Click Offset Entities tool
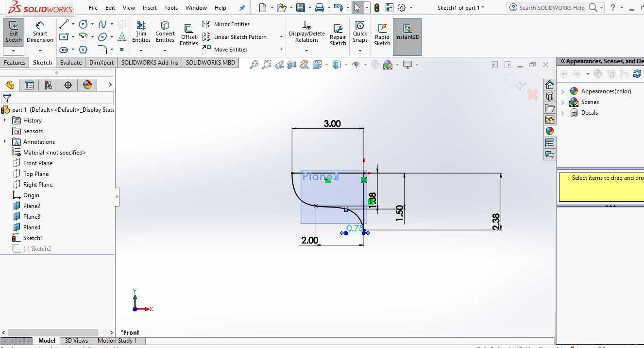The width and height of the screenshot is (644, 348). pos(188,35)
